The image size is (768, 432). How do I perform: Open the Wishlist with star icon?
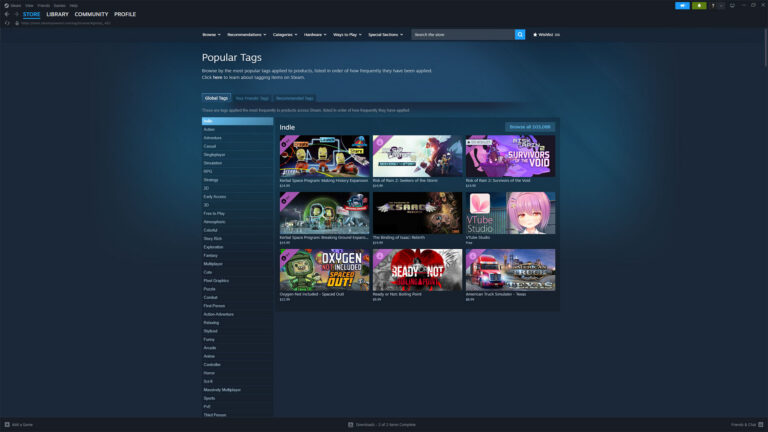pos(546,35)
